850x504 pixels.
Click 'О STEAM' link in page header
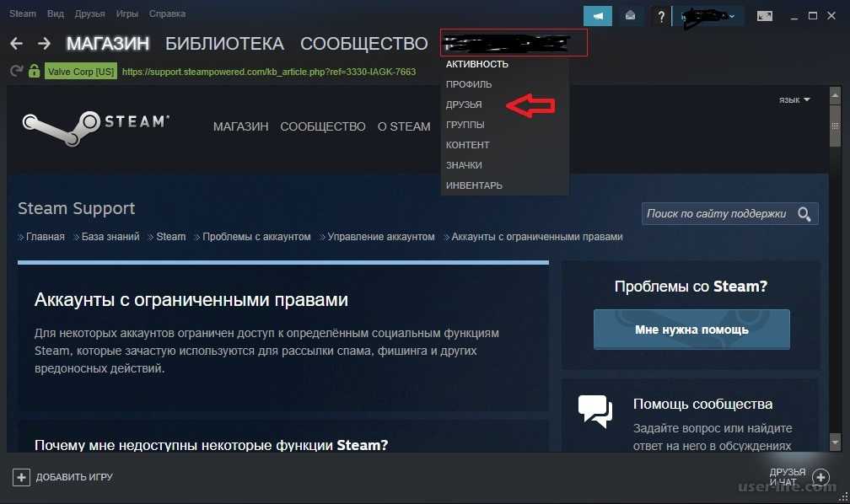click(x=404, y=126)
